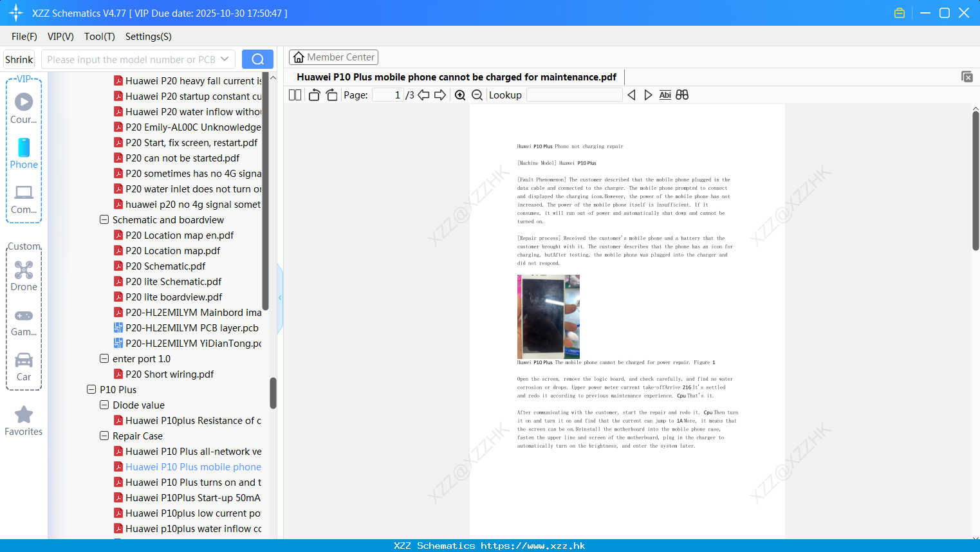Open P20 lite boardview.pdf
The width and height of the screenshot is (980, 552).
point(174,297)
